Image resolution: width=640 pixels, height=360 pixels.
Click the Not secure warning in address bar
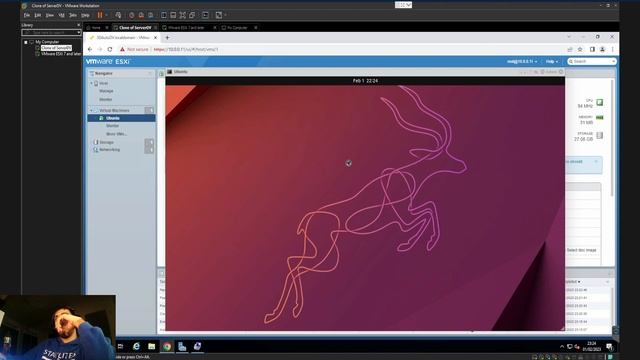(134, 49)
